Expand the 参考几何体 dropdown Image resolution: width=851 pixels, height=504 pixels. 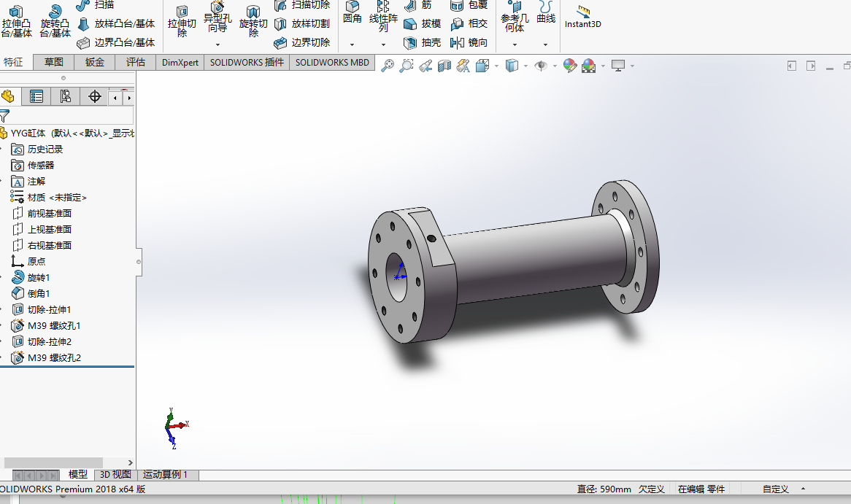coord(515,44)
